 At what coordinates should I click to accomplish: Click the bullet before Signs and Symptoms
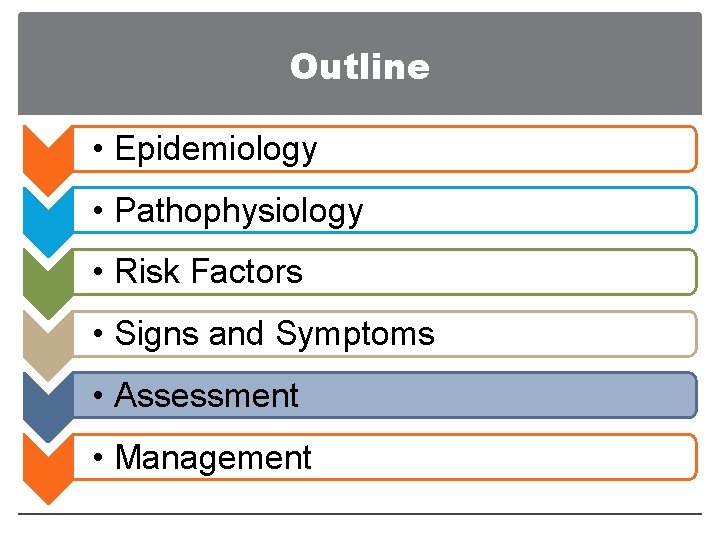pos(98,335)
